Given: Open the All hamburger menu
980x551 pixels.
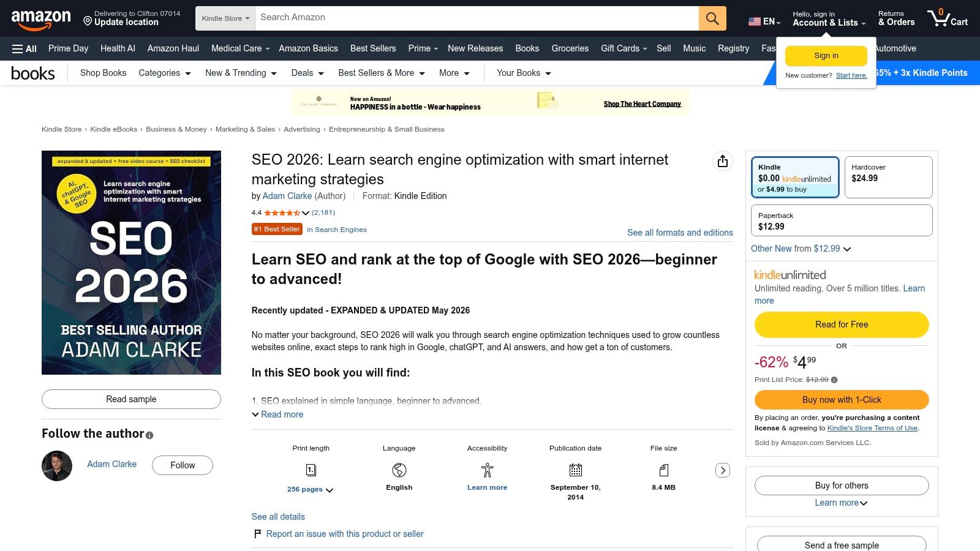Looking at the screenshot, I should 24,48.
